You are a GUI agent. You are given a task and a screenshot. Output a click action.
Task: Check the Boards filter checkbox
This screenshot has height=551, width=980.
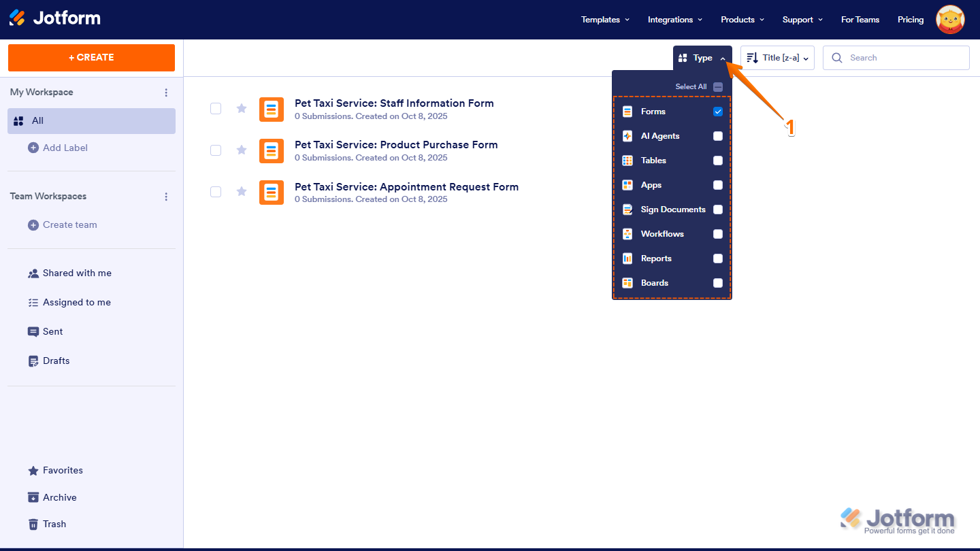click(x=718, y=283)
